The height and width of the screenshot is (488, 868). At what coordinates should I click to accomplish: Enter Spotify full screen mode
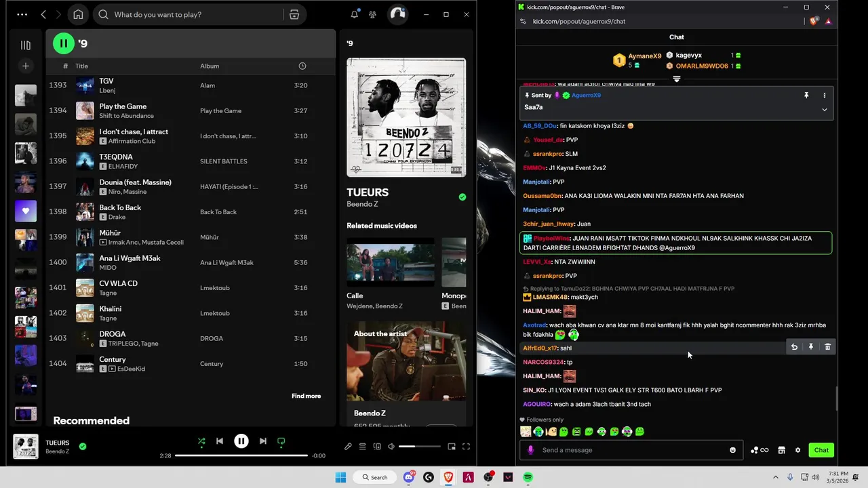pos(466,447)
